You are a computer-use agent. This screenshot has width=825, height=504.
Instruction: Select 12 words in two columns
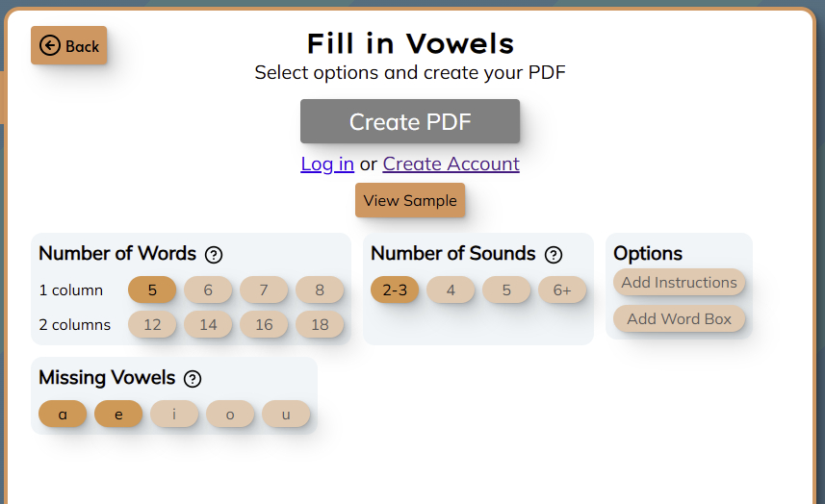(152, 325)
